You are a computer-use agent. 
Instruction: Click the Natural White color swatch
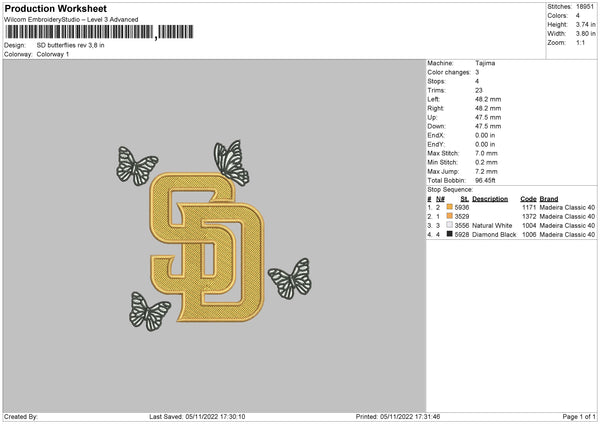[450, 225]
